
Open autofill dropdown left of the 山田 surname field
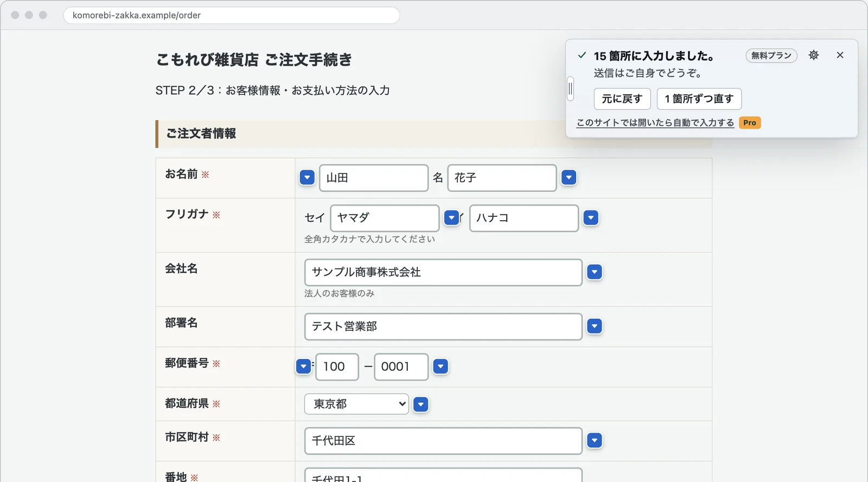tap(307, 178)
